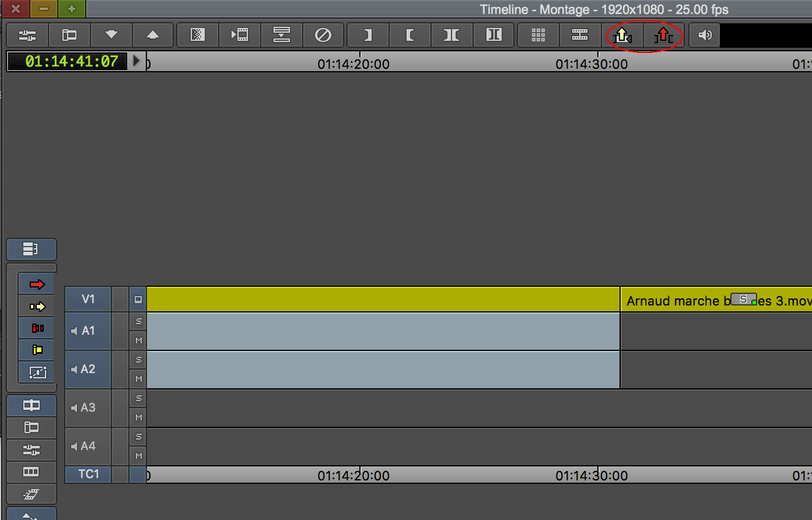
Task: Solo the A3 audio track
Action: click(138, 398)
